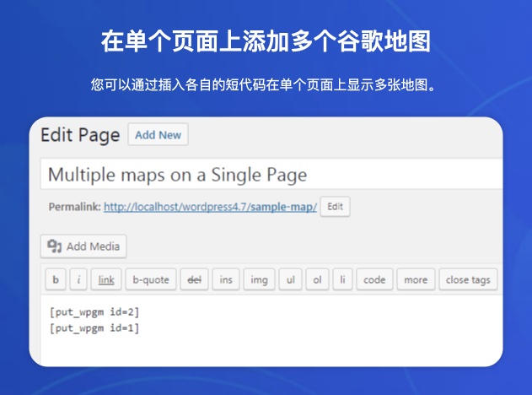Click the ins toolbar button
532x395 pixels.
click(x=226, y=279)
